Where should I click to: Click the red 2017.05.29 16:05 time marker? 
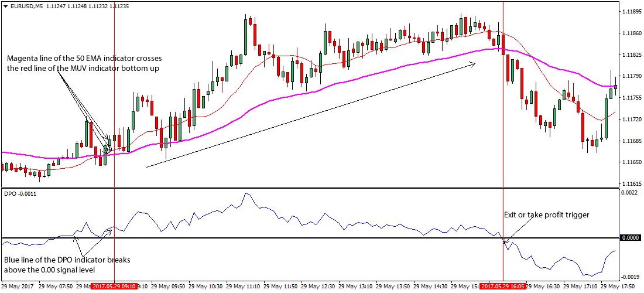click(x=503, y=287)
